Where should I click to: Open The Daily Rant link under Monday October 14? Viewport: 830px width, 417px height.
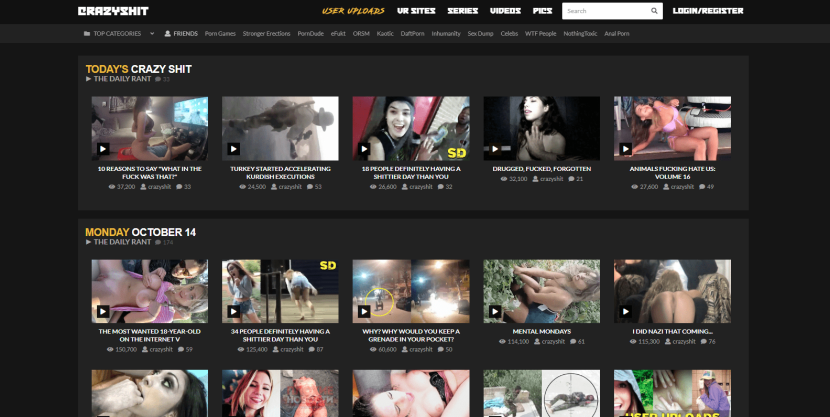tap(122, 241)
